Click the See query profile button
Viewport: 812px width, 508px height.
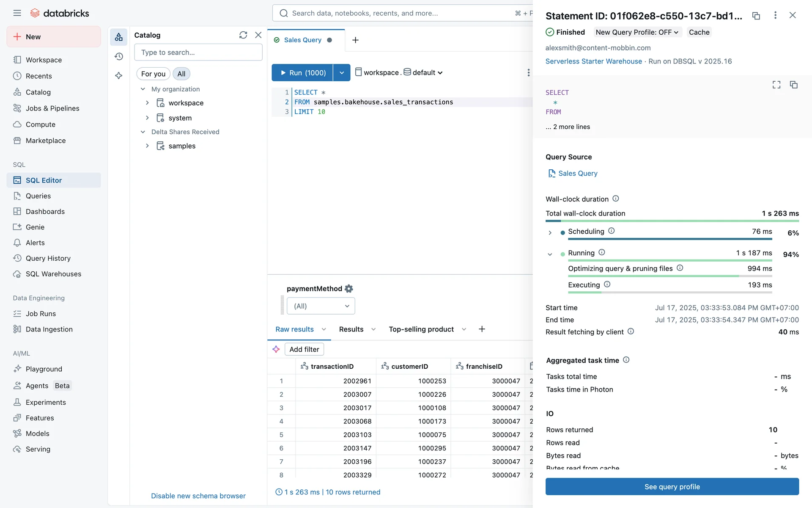coord(672,486)
